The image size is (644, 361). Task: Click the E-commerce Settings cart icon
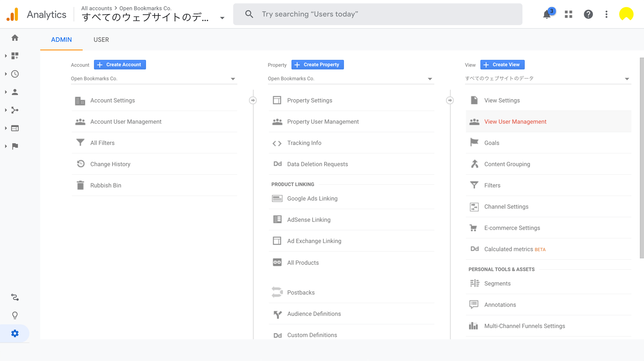pyautogui.click(x=474, y=228)
